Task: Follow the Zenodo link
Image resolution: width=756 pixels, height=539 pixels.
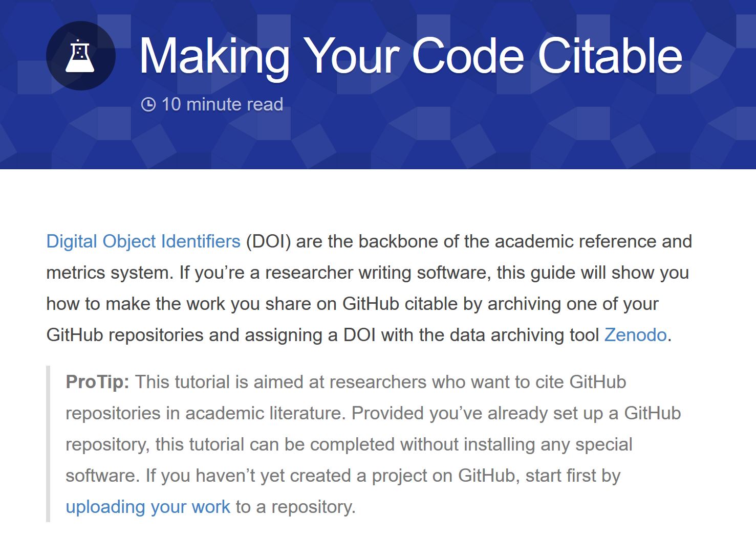Action: point(635,335)
